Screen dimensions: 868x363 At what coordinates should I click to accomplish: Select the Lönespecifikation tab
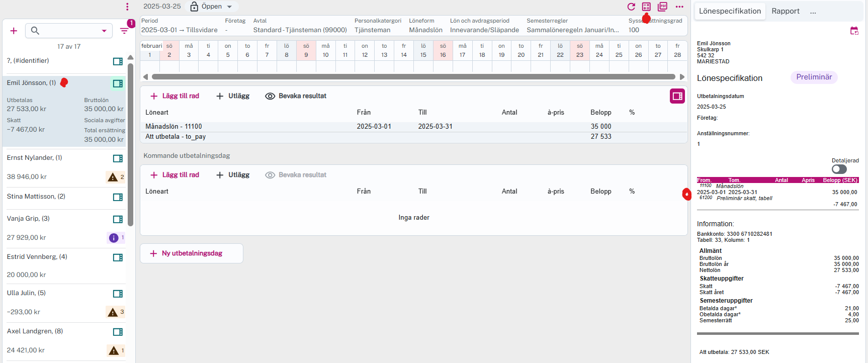(730, 11)
